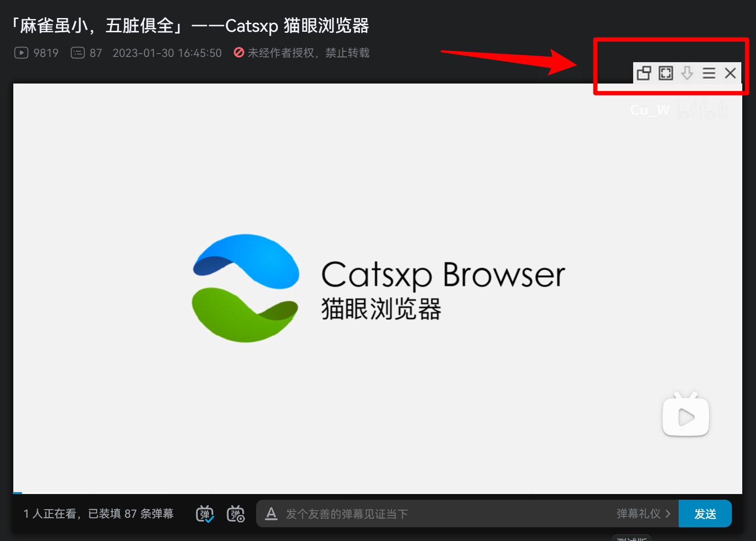Click the video progress bar at start
756x541 pixels.
(17, 493)
